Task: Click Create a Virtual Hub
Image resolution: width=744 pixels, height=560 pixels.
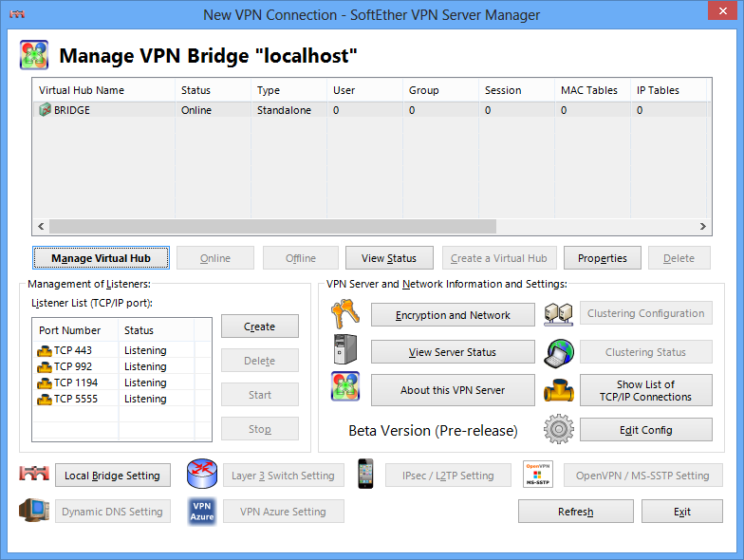Action: [x=499, y=258]
